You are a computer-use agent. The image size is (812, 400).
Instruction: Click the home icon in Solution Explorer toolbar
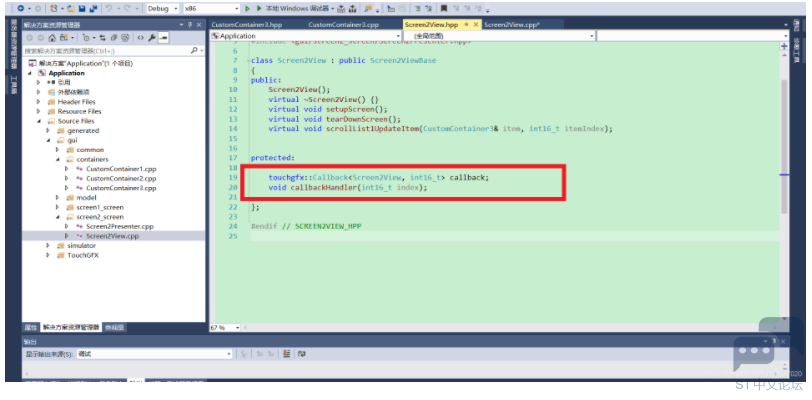[52, 38]
